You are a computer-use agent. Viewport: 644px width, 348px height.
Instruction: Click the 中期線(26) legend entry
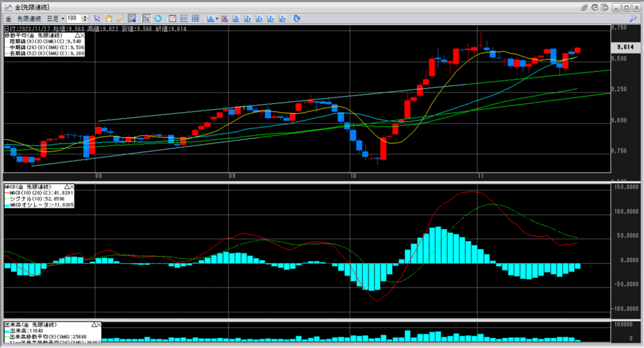[x=45, y=47]
